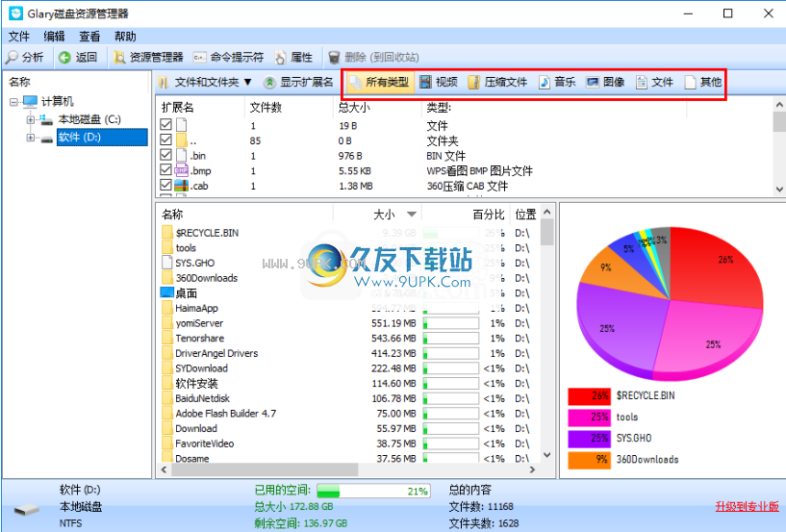Collapse the 计算机 tree node
This screenshot has width=786, height=532.
14,102
